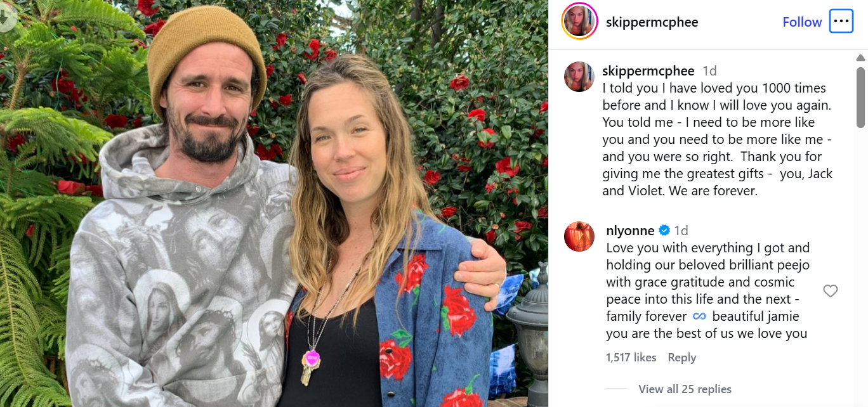Click the story ring around skippermcphee's avatar
This screenshot has width=868, height=407.
[579, 21]
